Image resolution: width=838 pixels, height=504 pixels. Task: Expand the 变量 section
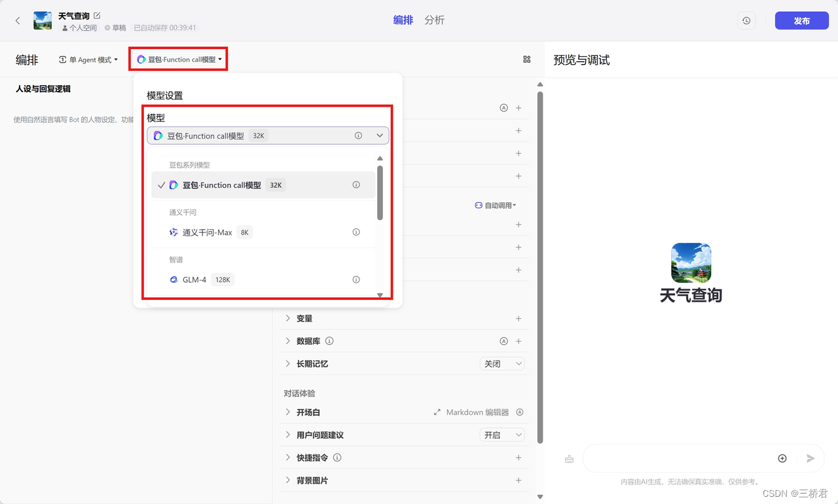tap(287, 319)
